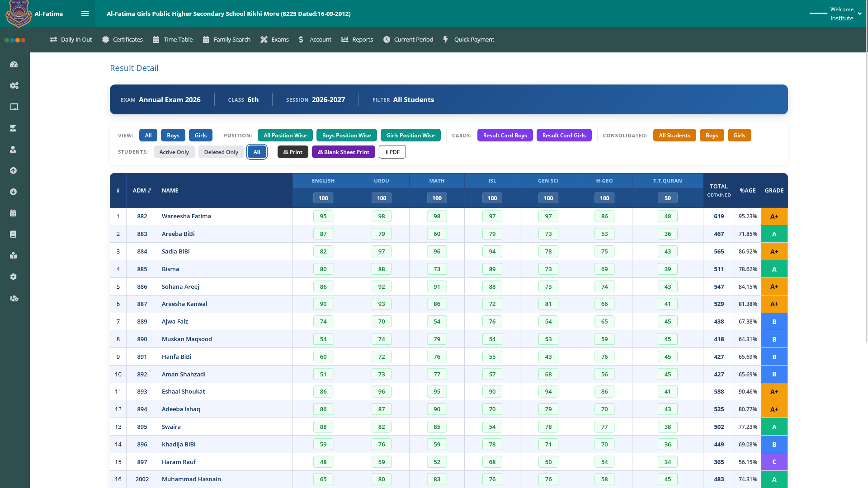Open the single gear settings sidebar icon
The height and width of the screenshot is (488, 868).
14,277
